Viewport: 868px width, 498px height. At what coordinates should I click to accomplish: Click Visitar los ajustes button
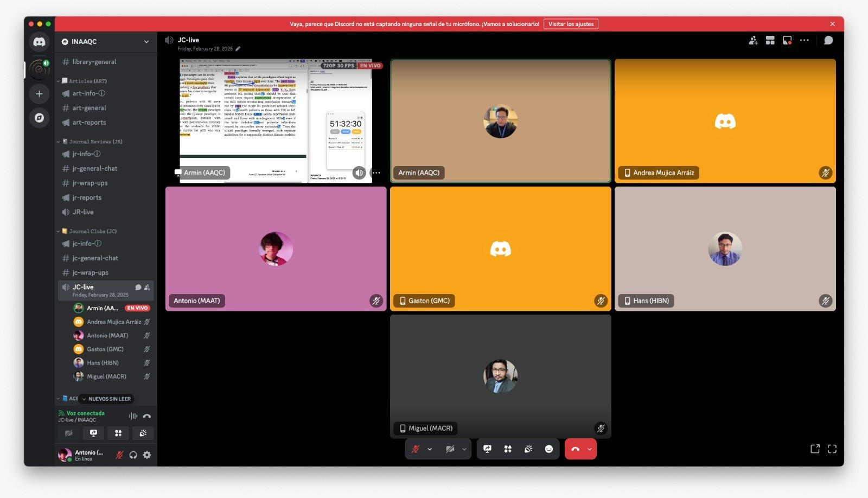[x=571, y=24]
